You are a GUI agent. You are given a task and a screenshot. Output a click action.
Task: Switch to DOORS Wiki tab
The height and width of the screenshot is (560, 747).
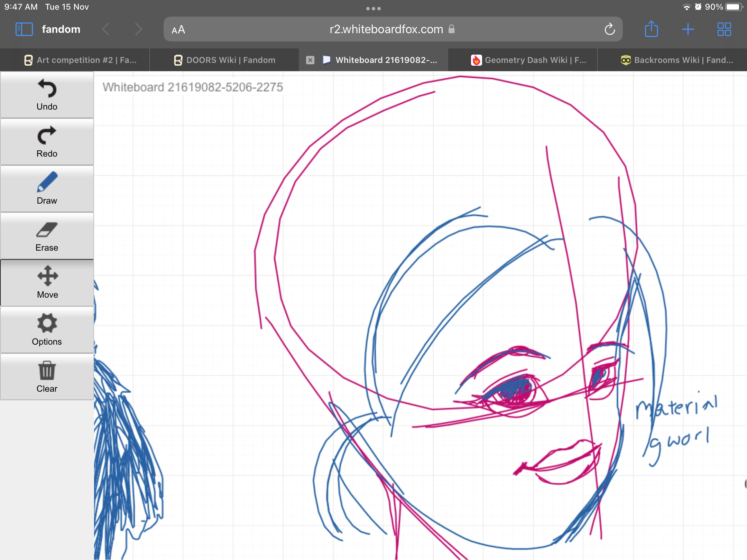[x=225, y=60]
